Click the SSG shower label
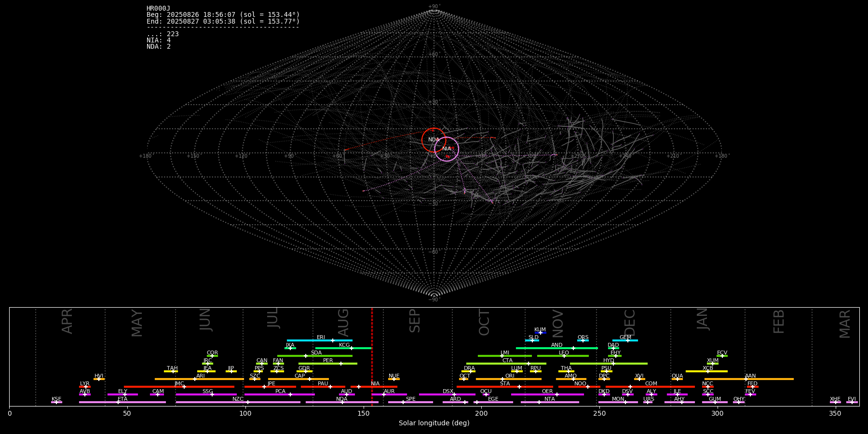Image resolution: width=868 pixels, height=434 pixels. coord(208,391)
